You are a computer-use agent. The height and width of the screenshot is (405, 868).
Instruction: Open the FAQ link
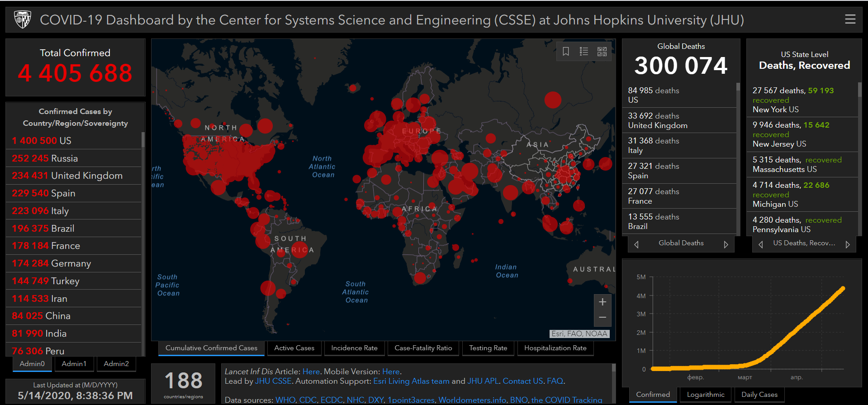point(555,381)
